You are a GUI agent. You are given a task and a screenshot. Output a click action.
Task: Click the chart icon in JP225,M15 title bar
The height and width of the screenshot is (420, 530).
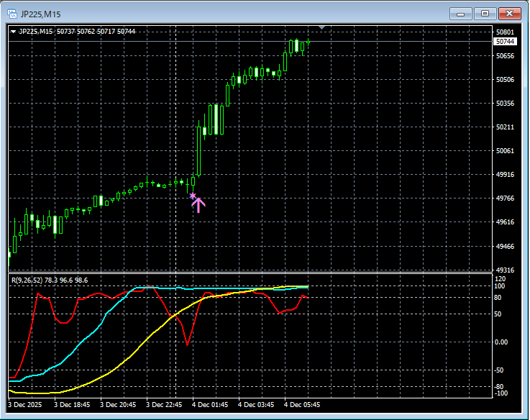[x=12, y=14]
